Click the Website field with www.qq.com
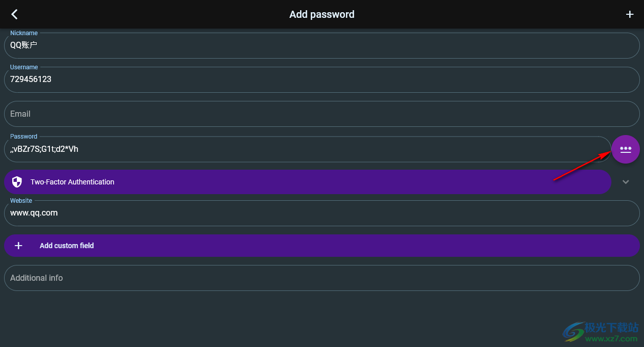This screenshot has height=347, width=644. pos(322,213)
